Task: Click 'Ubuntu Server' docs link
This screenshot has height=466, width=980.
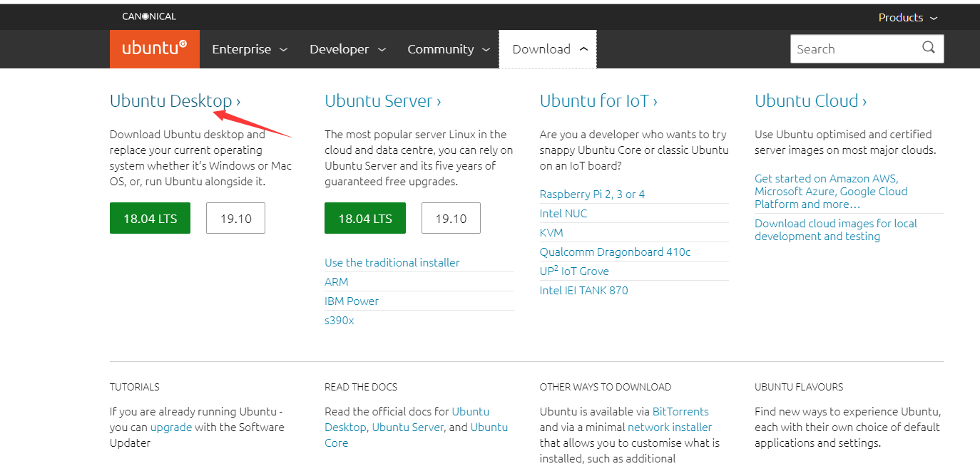Action: 408,428
